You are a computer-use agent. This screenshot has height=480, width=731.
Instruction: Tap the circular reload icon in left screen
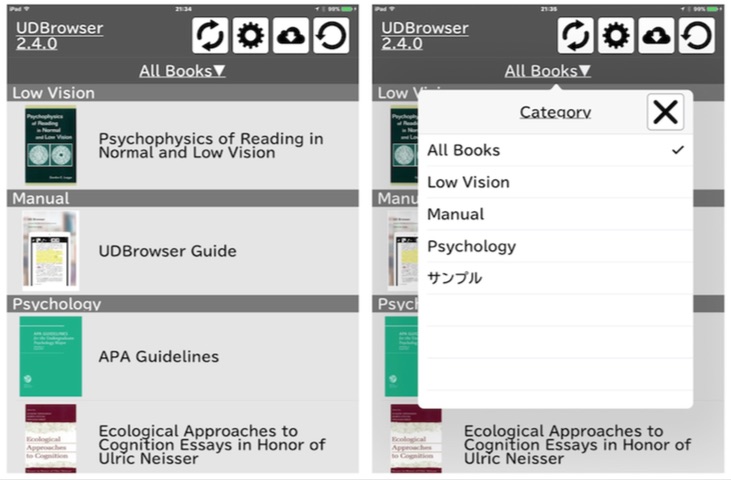coord(331,35)
